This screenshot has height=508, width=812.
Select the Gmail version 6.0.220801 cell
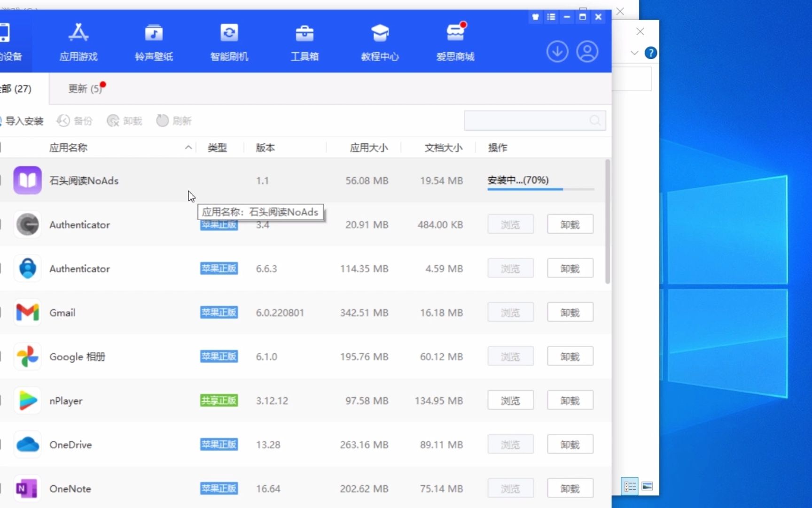tap(280, 313)
